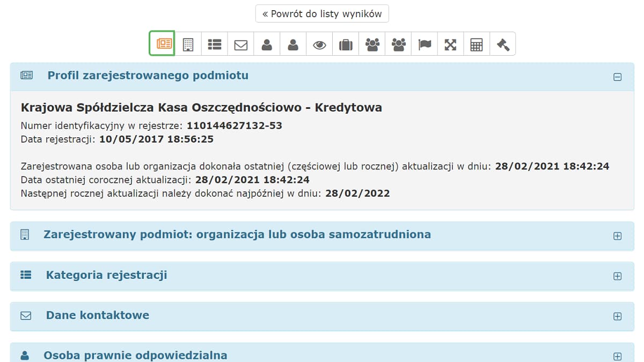Viewport: 644px width, 362px height.
Task: Open contact section via envelope toolbar icon
Action: (x=241, y=44)
